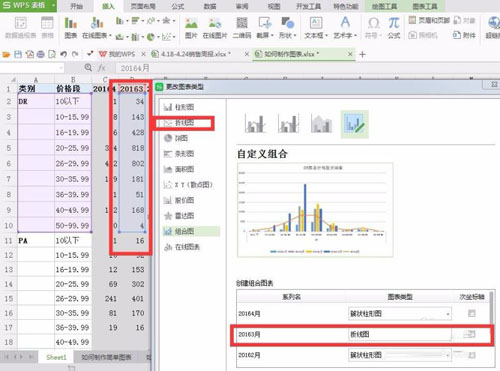Select the Sheet1 worksheet tab
The image size is (500, 371).
point(56,357)
